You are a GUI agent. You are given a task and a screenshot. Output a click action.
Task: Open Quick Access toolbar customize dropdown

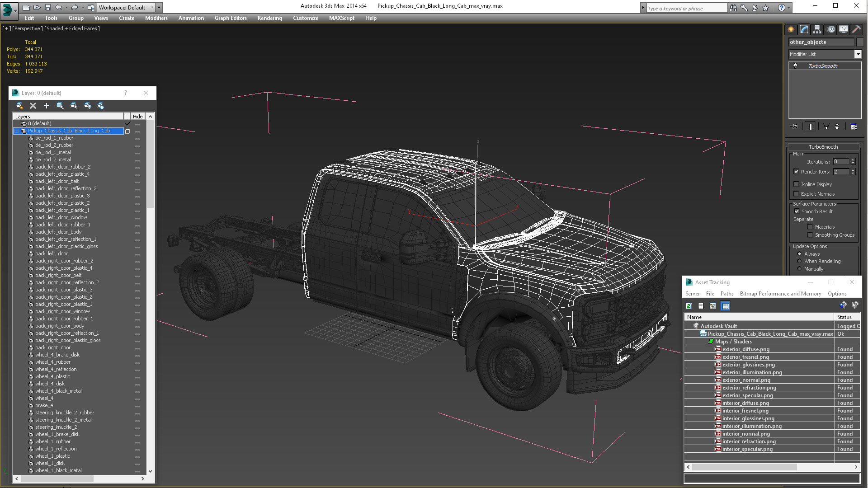(x=159, y=7)
